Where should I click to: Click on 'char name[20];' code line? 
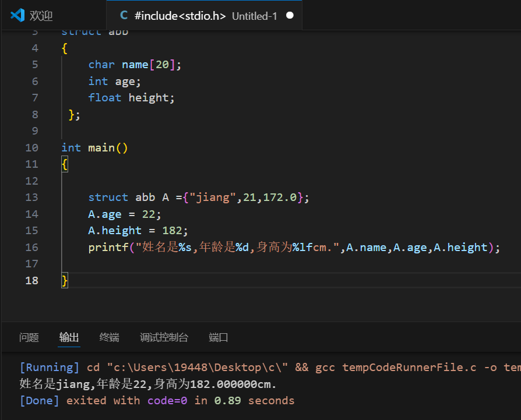pyautogui.click(x=135, y=65)
